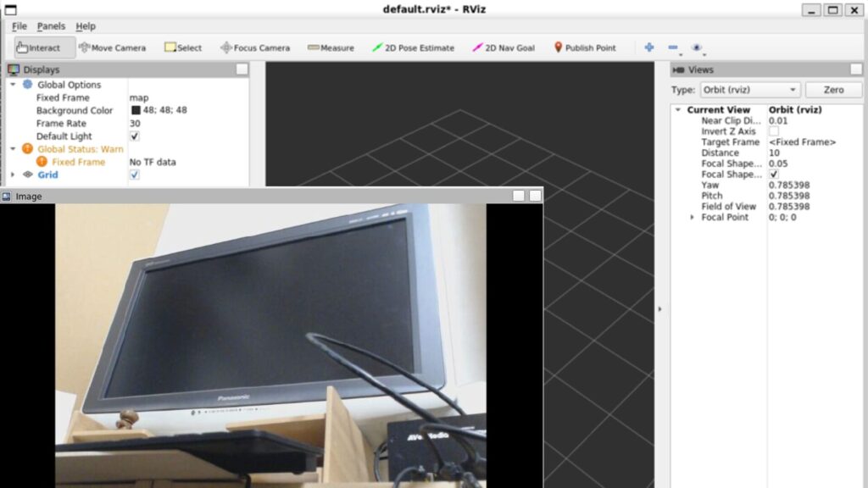
Task: Click the Background Color swatch
Action: (136, 110)
